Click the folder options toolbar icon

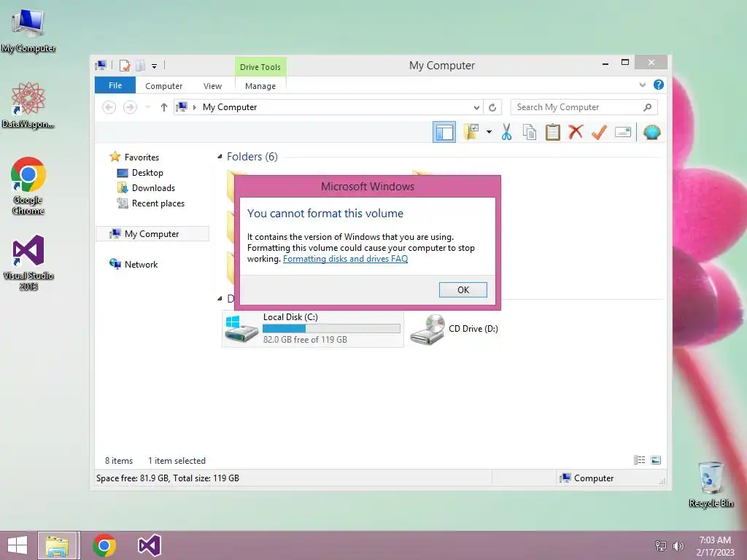pos(471,132)
